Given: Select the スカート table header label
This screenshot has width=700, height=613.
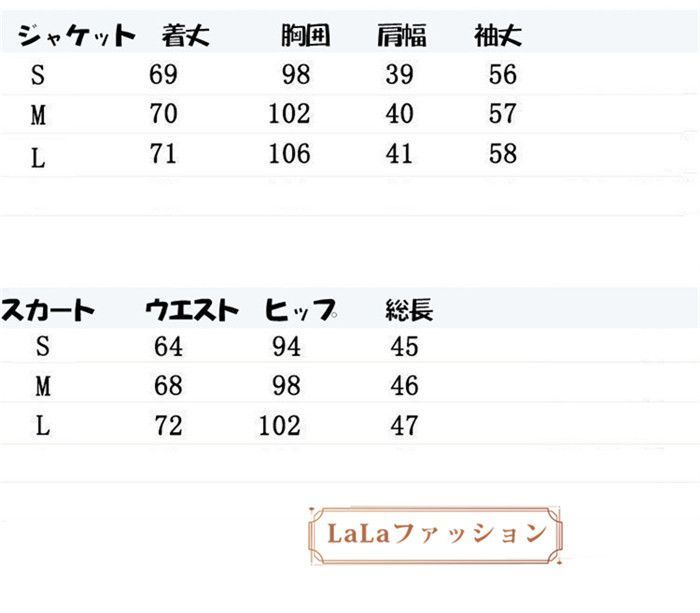Looking at the screenshot, I should click(48, 310).
